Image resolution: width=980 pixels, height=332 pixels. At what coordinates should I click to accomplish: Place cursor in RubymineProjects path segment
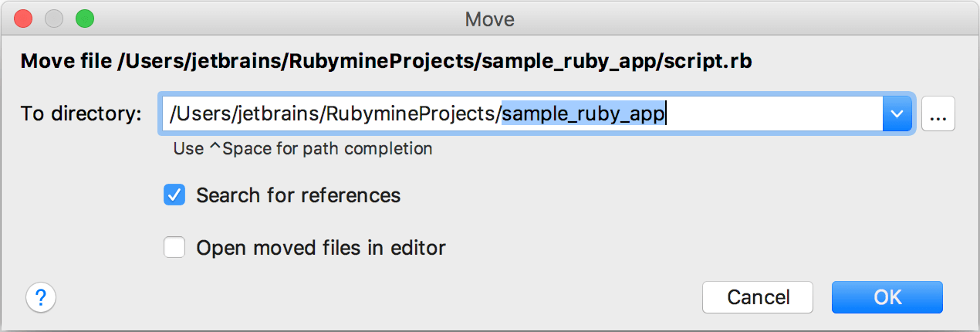tap(409, 115)
